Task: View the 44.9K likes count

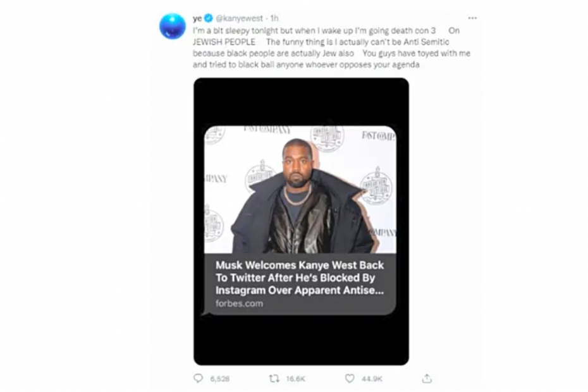Action: click(x=372, y=379)
